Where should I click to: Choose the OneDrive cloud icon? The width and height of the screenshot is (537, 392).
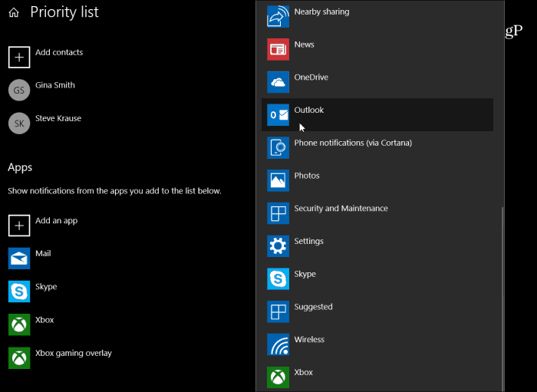(278, 82)
